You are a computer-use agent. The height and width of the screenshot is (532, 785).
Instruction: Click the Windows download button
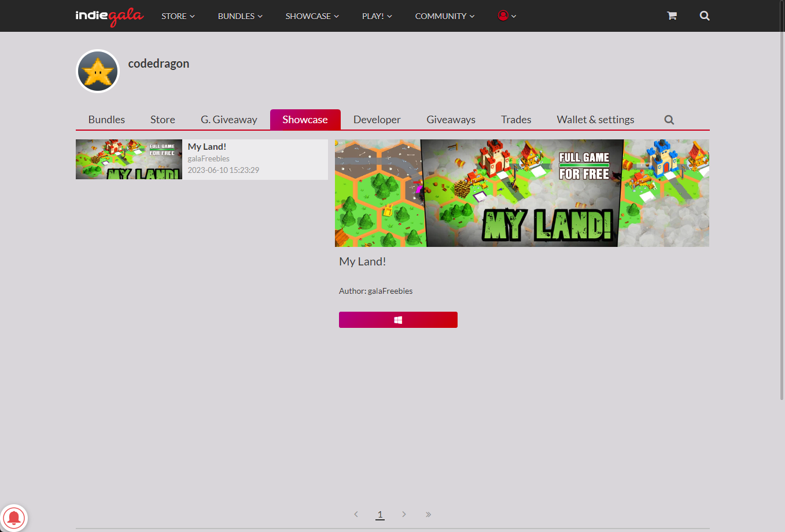[x=398, y=320]
